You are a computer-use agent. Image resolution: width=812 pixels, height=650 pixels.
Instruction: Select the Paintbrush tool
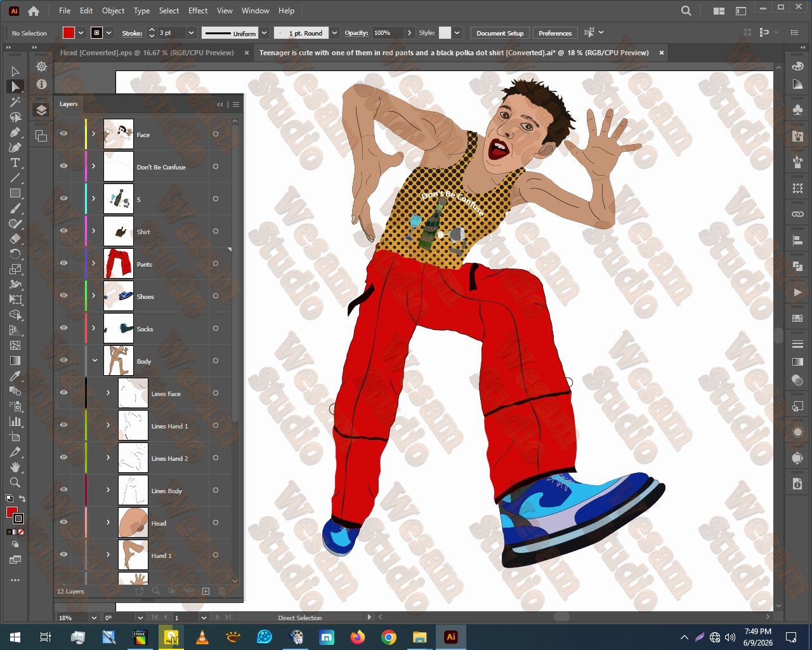(15, 208)
